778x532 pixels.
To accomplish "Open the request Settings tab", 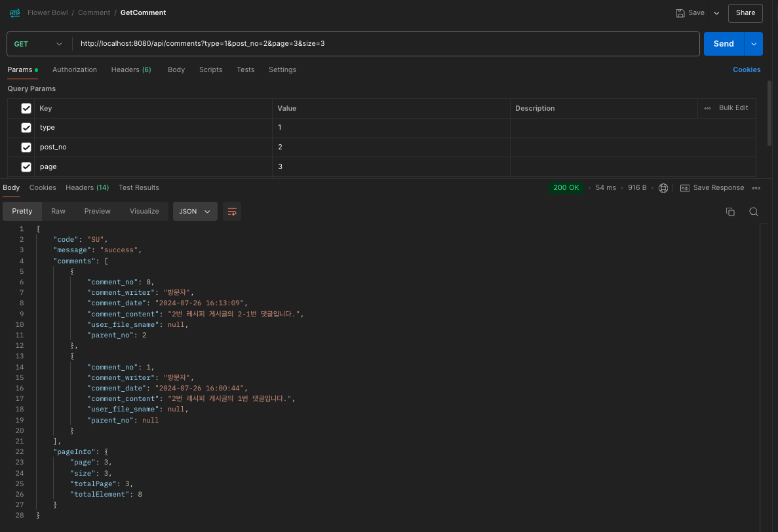I will [x=282, y=70].
